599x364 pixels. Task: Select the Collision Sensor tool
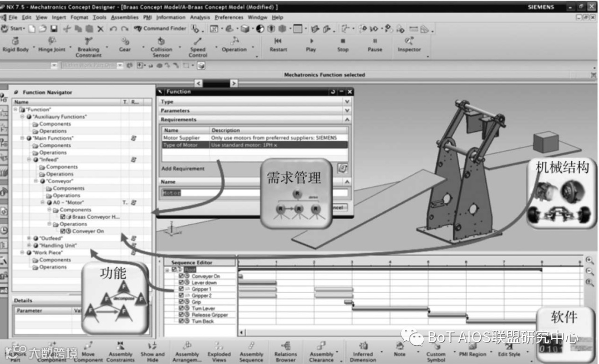161,47
